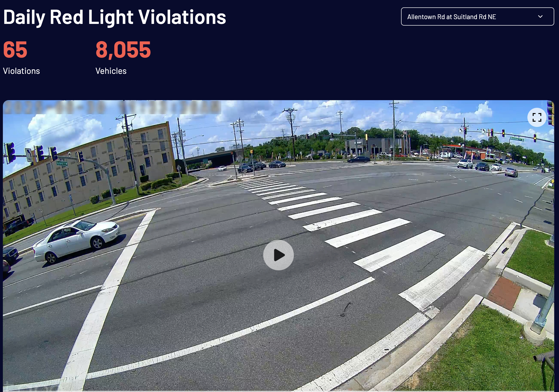
Task: Open the Allentown Rd at Suitland Rd NE dropdown
Action: coord(477,16)
